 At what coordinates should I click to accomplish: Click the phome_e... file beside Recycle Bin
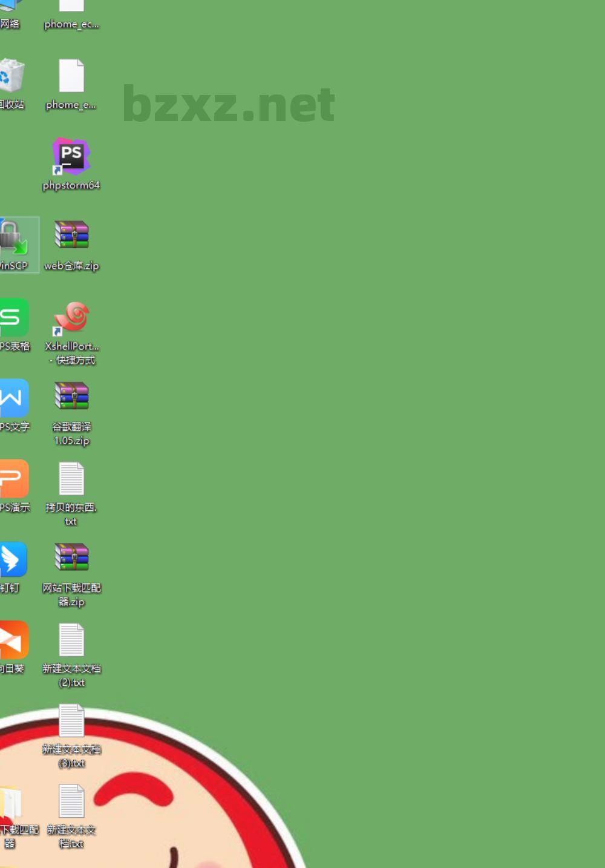pos(71,79)
